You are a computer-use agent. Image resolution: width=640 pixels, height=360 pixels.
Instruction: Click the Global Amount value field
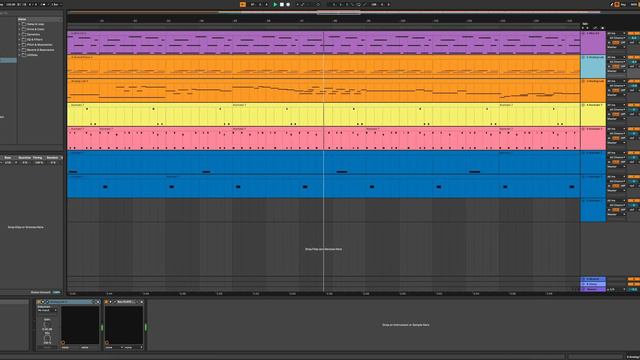point(57,292)
